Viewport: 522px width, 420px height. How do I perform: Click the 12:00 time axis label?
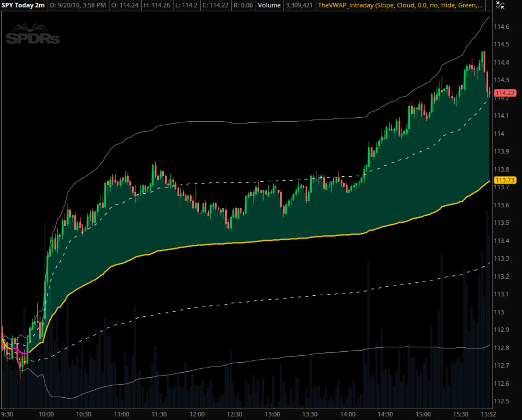tap(197, 414)
